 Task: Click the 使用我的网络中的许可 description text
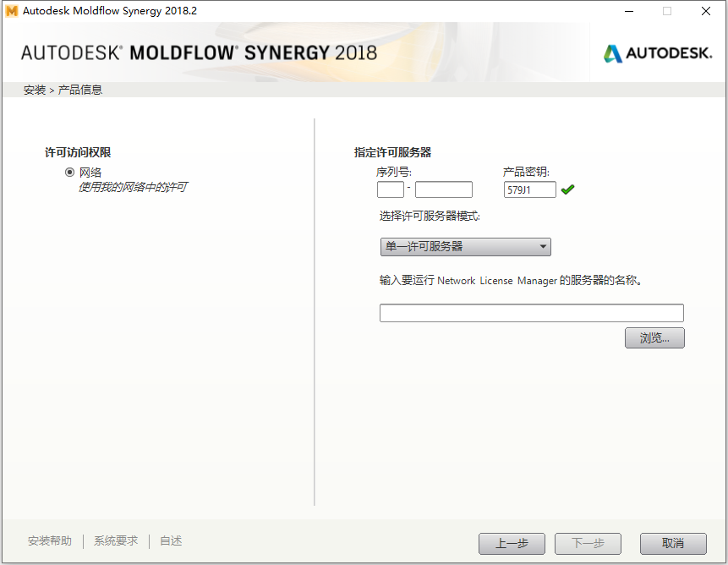[x=133, y=187]
